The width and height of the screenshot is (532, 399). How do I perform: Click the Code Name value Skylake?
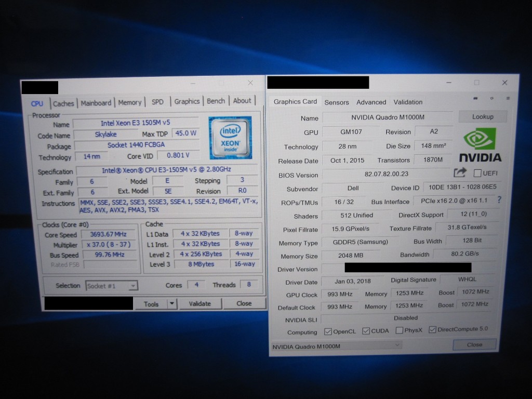(x=106, y=134)
